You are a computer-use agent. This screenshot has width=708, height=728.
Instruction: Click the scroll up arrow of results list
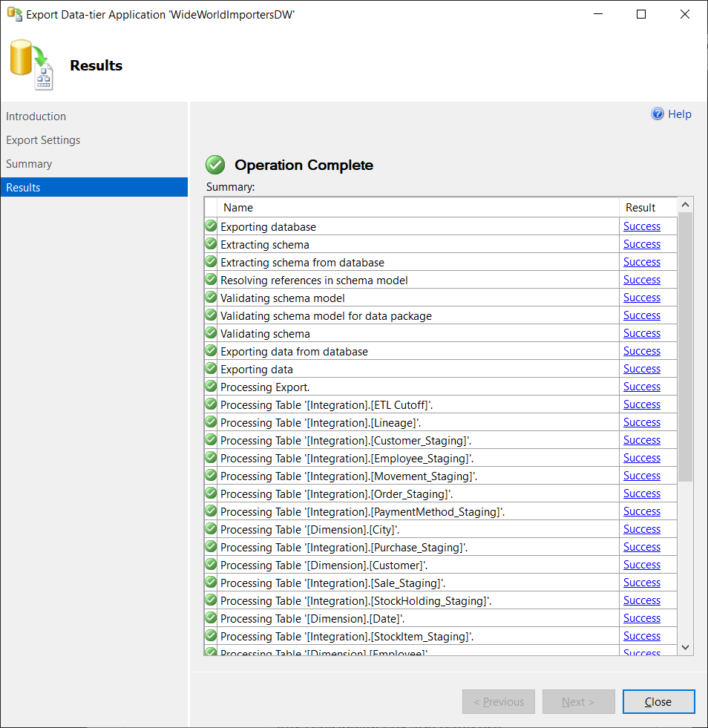[686, 205]
